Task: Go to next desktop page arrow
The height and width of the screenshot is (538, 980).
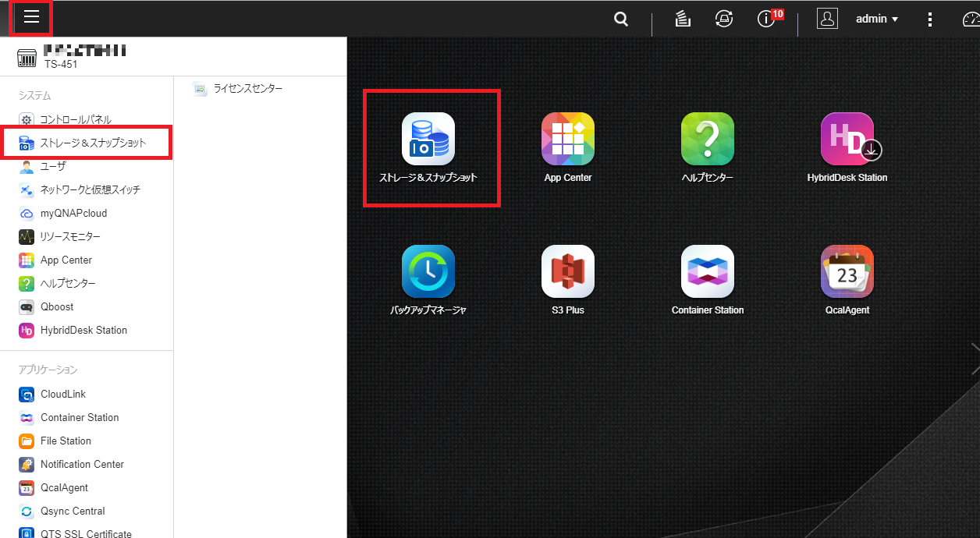Action: tap(975, 359)
